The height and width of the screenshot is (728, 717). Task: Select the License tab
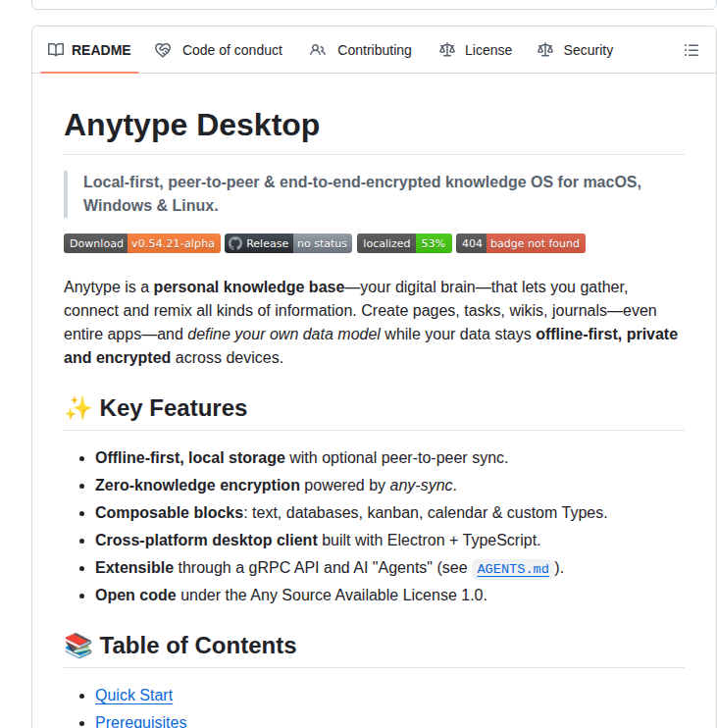tap(476, 50)
